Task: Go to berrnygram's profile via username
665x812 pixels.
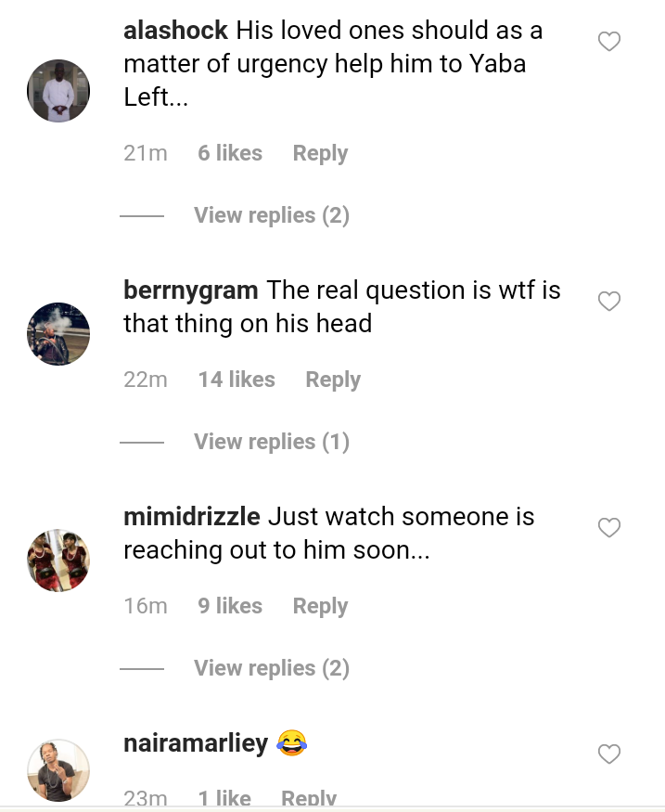Action: [190, 290]
